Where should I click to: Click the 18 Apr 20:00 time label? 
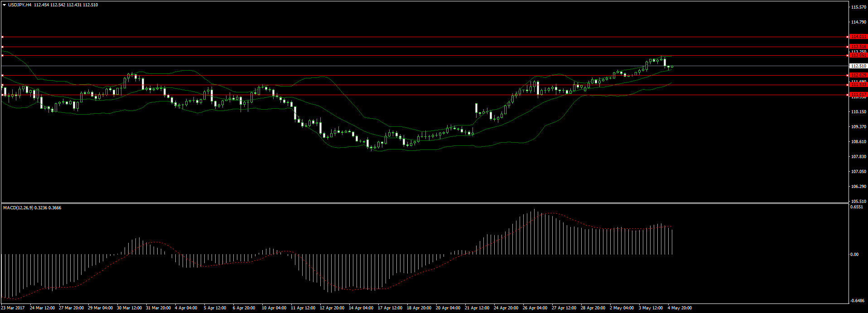pos(419,308)
